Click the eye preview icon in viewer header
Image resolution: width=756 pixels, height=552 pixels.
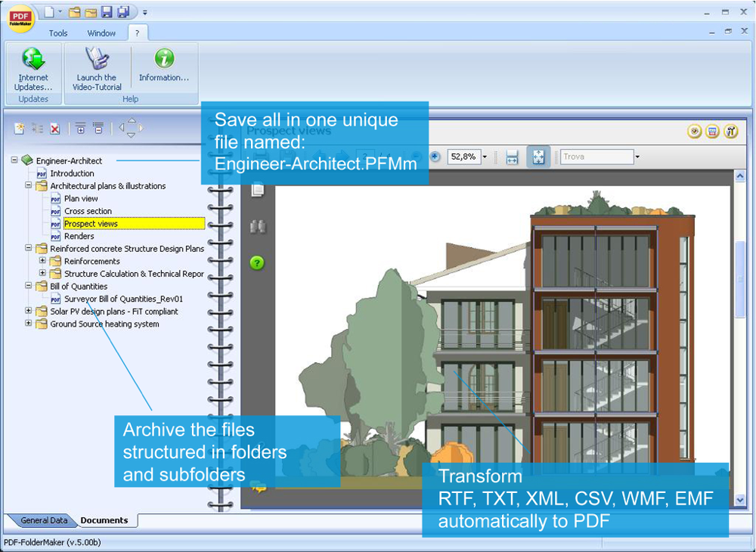click(x=694, y=131)
